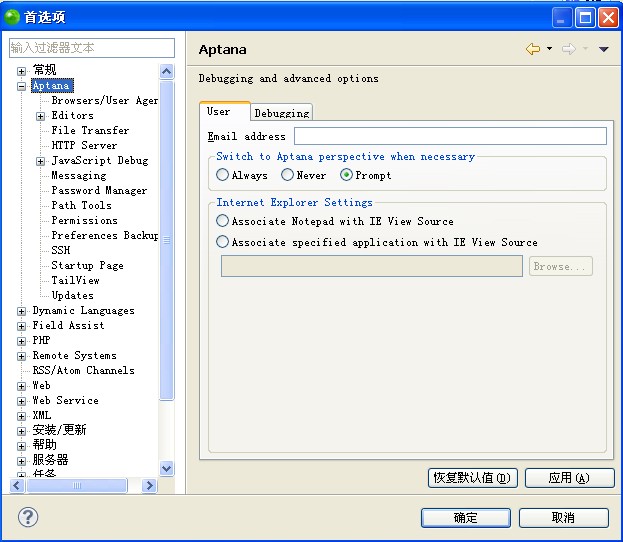Open the preferences view menu triangle
This screenshot has height=542, width=623.
(604, 49)
